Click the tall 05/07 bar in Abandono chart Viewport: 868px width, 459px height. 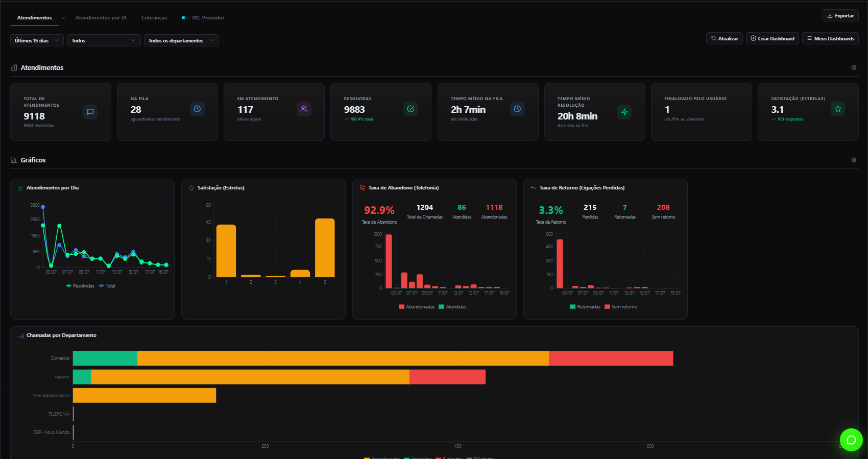(389, 261)
